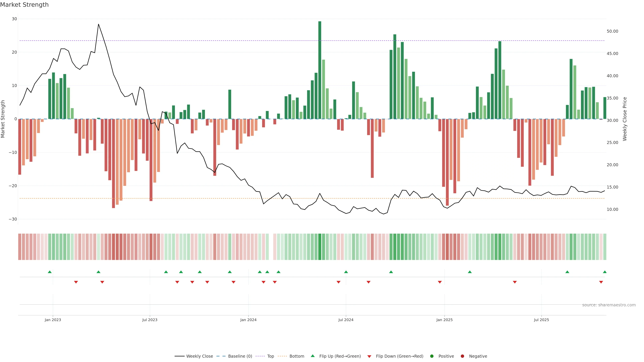Click the Jan 2024 x-axis label

[x=248, y=320]
